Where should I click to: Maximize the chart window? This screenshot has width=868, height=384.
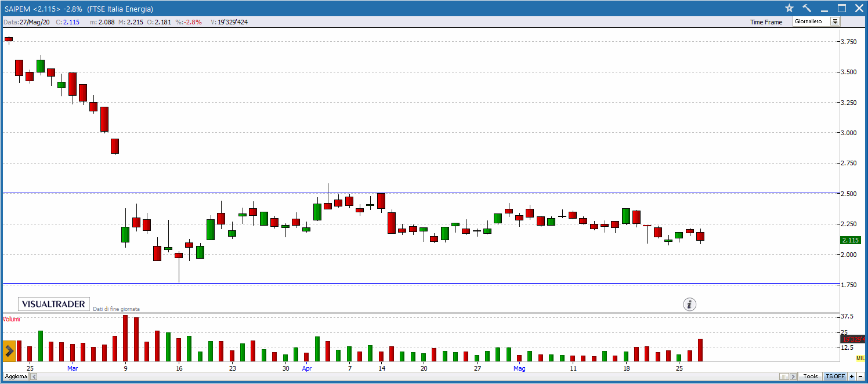coord(842,8)
